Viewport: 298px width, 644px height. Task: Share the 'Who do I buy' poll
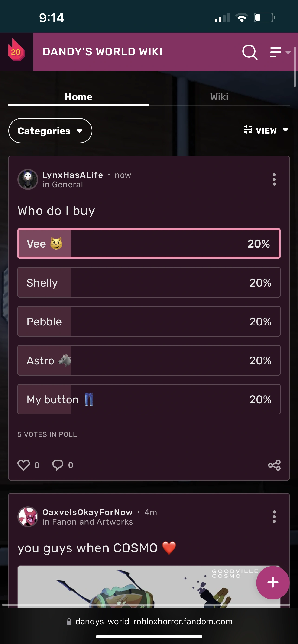(274, 465)
